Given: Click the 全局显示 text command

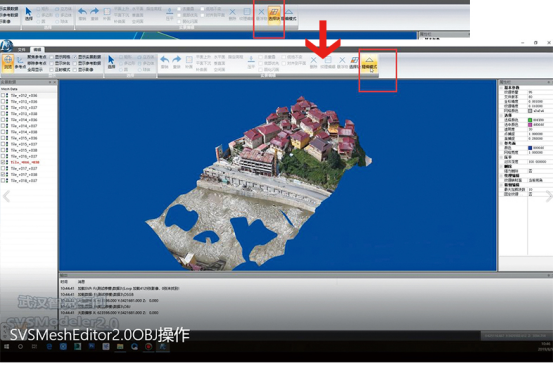Looking at the screenshot, I should pos(35,70).
